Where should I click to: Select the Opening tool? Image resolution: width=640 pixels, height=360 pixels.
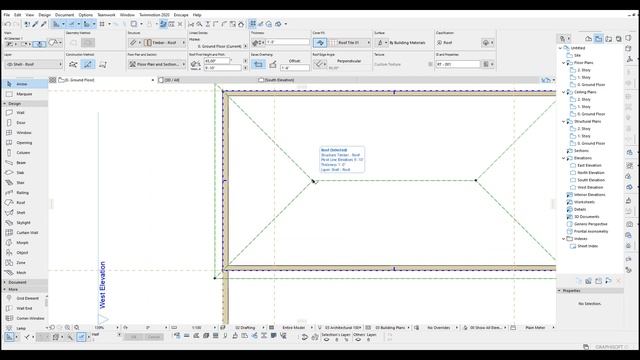tap(25, 142)
